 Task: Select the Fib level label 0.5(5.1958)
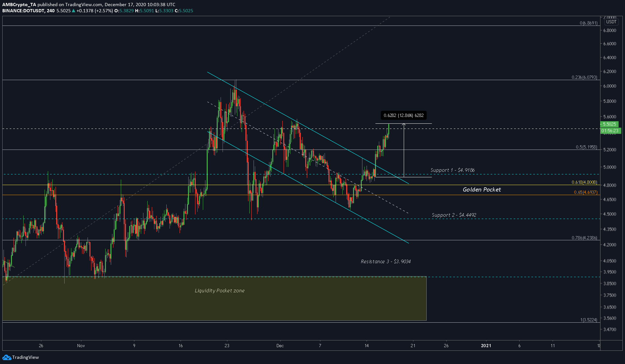coord(586,147)
